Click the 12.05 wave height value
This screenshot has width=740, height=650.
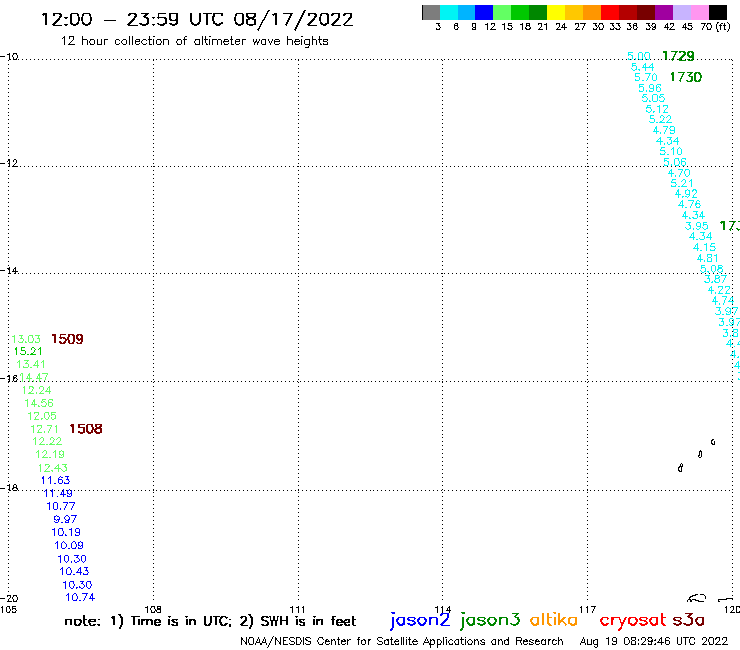[x=42, y=416]
